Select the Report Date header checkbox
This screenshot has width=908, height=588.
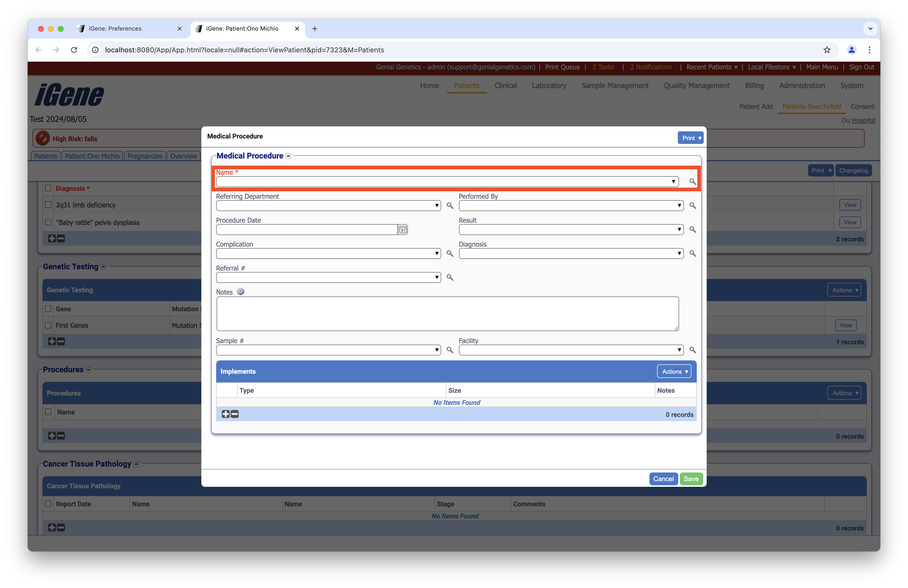(48, 504)
